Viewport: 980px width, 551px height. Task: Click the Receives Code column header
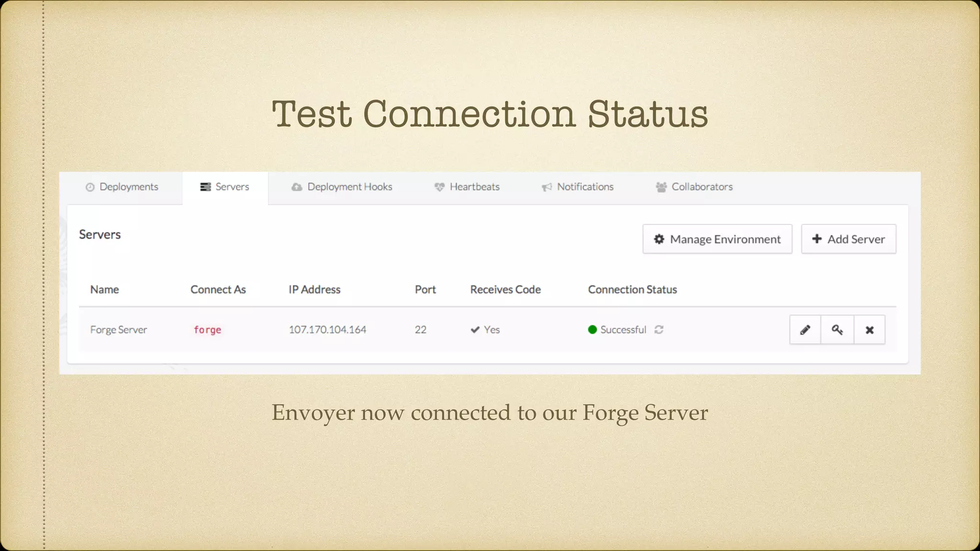coord(505,289)
